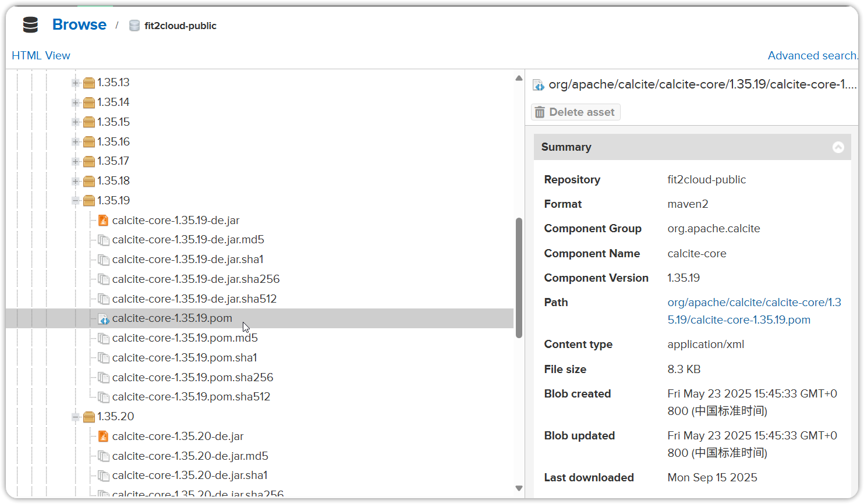Collapse the 1.35.20 folder node

click(x=76, y=417)
